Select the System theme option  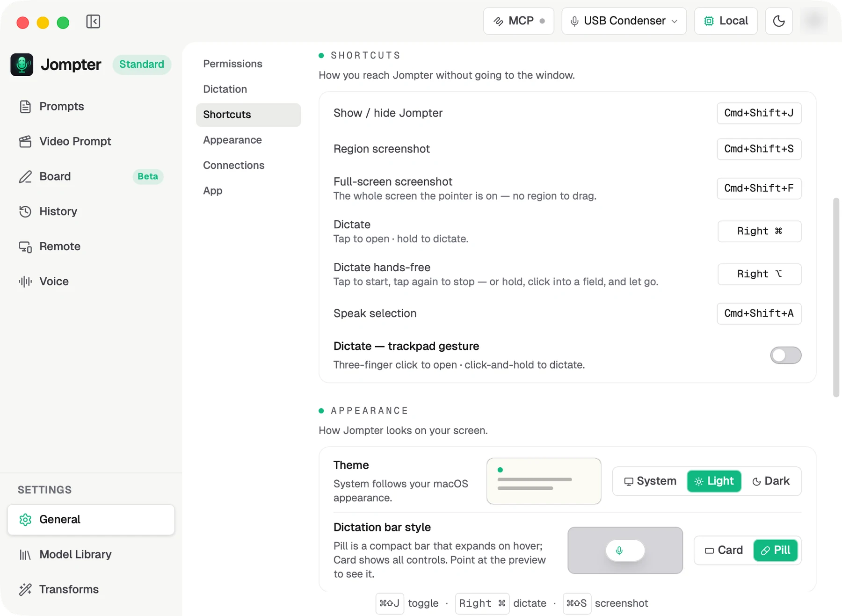click(650, 481)
